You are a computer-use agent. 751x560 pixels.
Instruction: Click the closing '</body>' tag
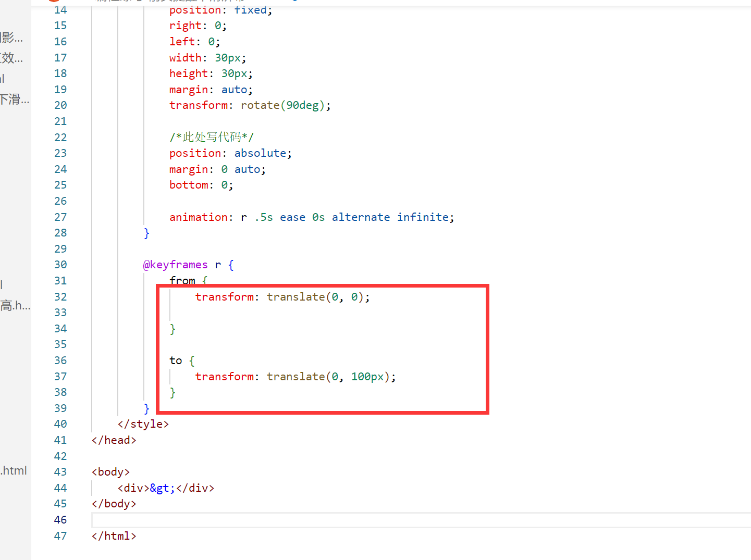[x=114, y=504]
